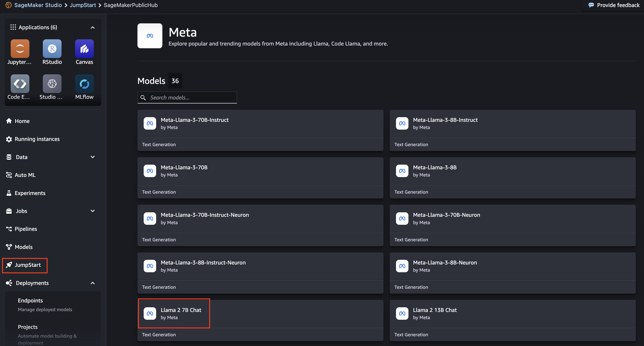The width and height of the screenshot is (644, 346).
Task: Launch the MLflow application icon
Action: 84,83
